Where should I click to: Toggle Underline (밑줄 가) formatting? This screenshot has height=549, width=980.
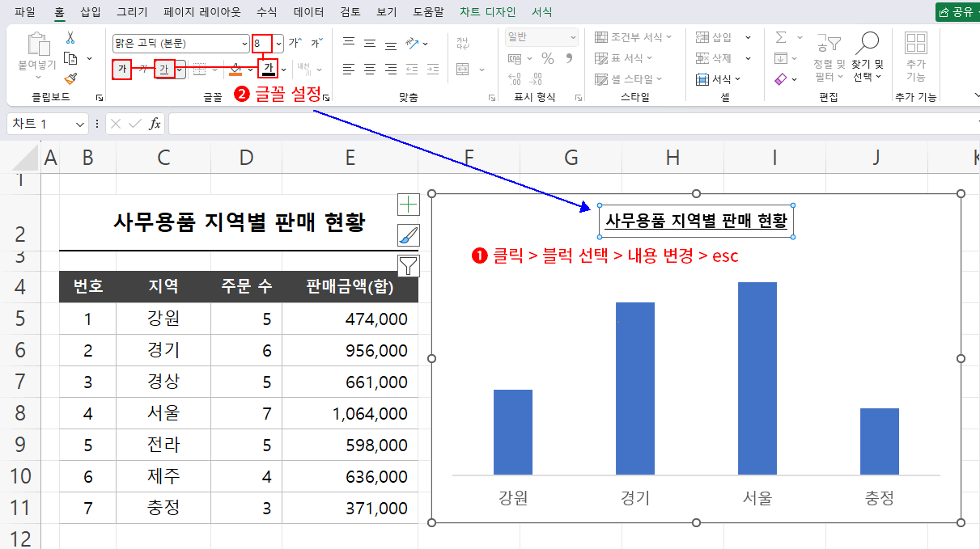pyautogui.click(x=164, y=70)
